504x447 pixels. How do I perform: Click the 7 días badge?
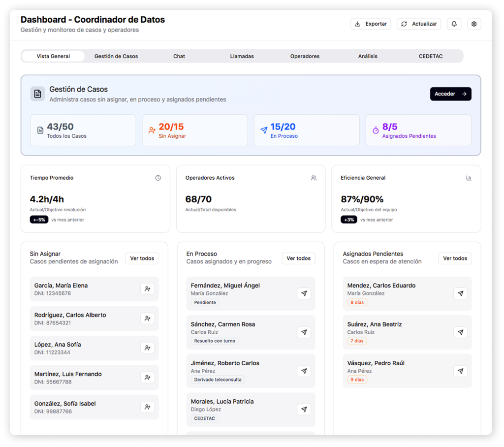point(357,341)
